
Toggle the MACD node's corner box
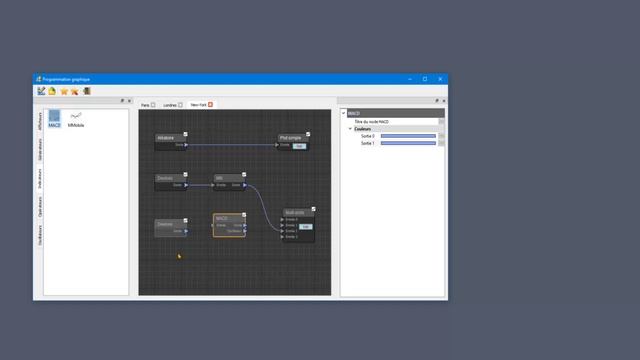click(244, 215)
